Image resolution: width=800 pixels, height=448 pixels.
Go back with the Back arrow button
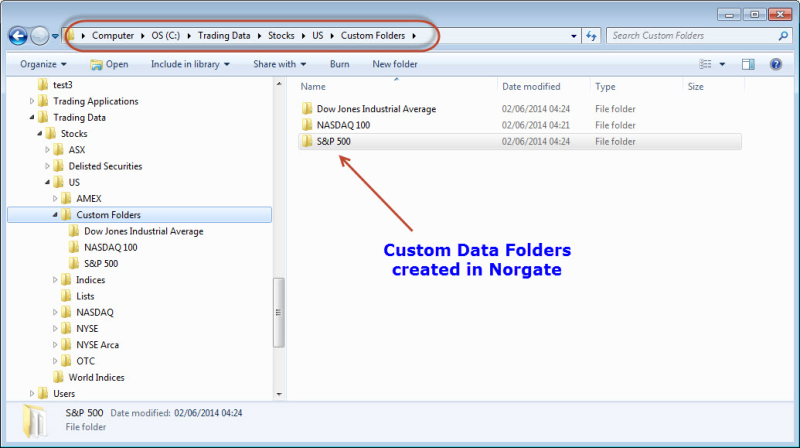click(18, 36)
